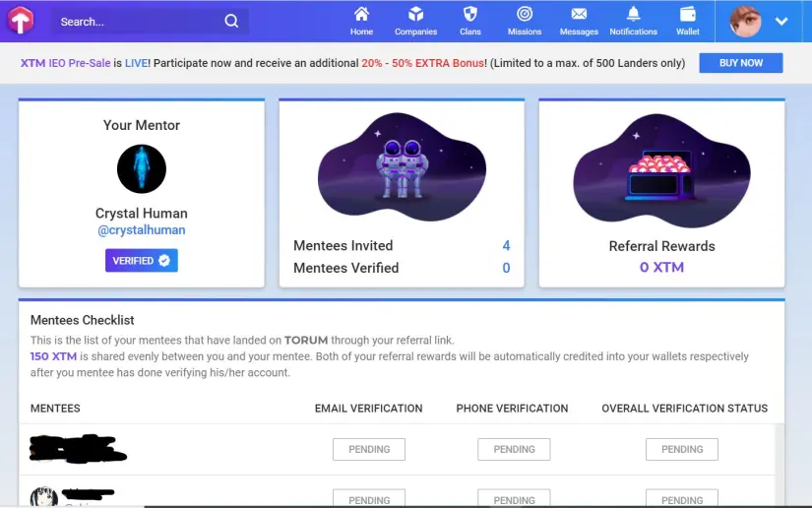Click the first mentee's phone PENDING button
The height and width of the screenshot is (508, 812).
[514, 450]
